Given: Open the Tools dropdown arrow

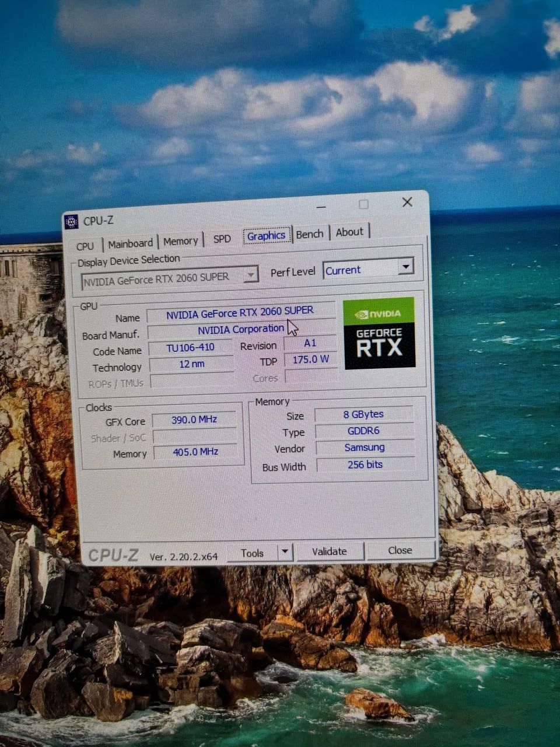Looking at the screenshot, I should pos(285,551).
